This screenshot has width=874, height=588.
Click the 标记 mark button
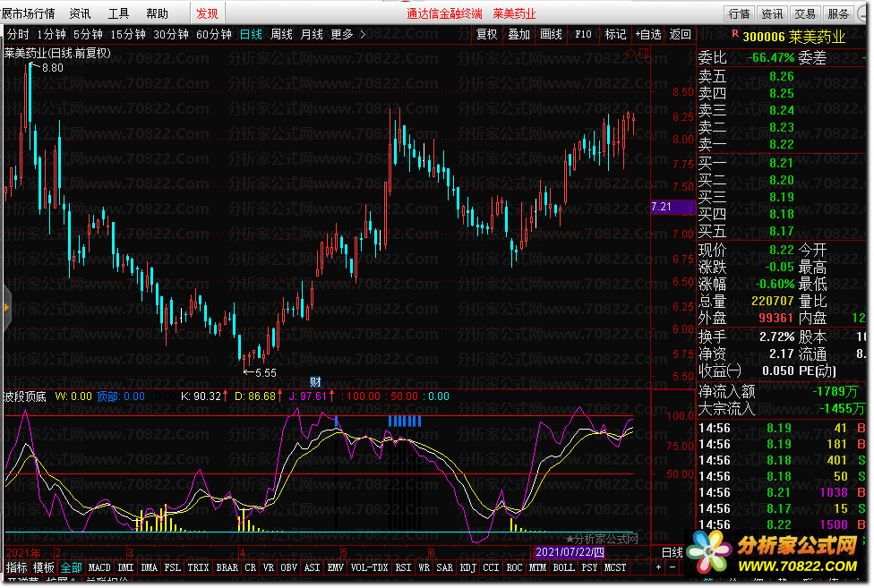point(615,35)
